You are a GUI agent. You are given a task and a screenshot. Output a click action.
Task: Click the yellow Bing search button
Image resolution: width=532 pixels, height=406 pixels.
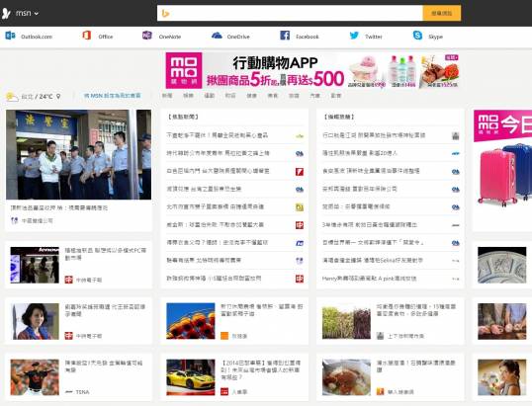tap(442, 13)
